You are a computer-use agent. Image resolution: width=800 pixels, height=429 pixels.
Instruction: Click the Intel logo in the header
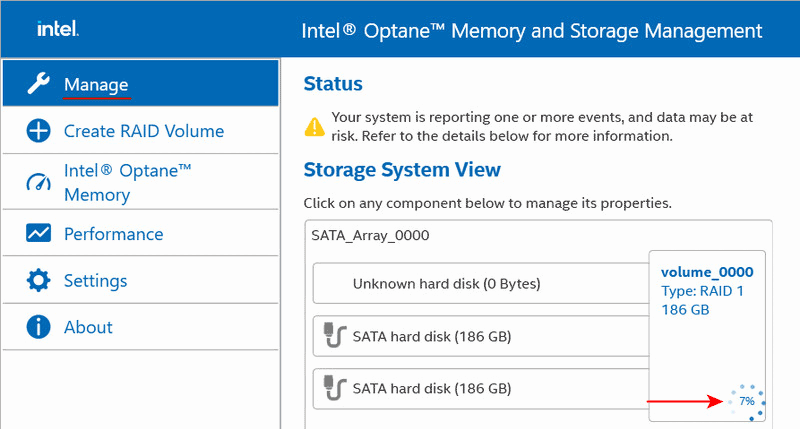pos(58,30)
